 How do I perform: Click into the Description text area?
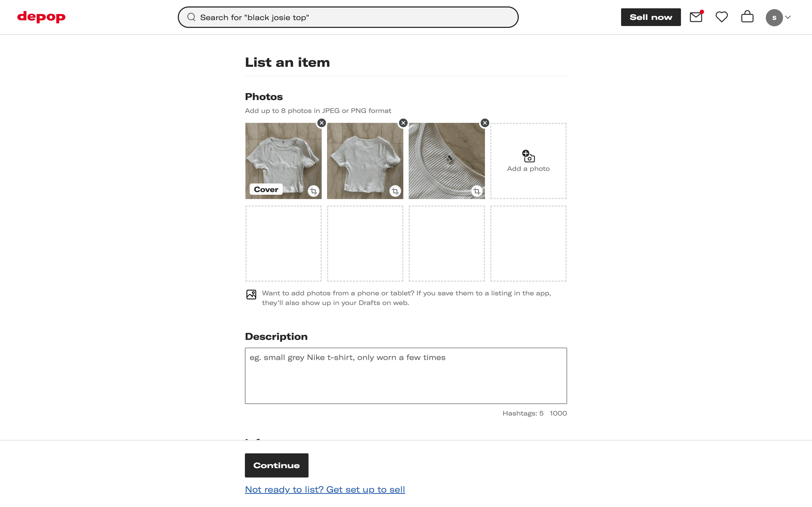point(406,376)
